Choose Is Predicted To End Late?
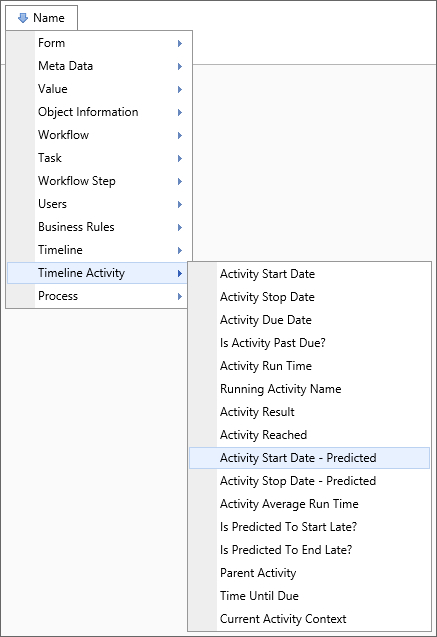Viewport: 437px width, 637px height. (309, 550)
